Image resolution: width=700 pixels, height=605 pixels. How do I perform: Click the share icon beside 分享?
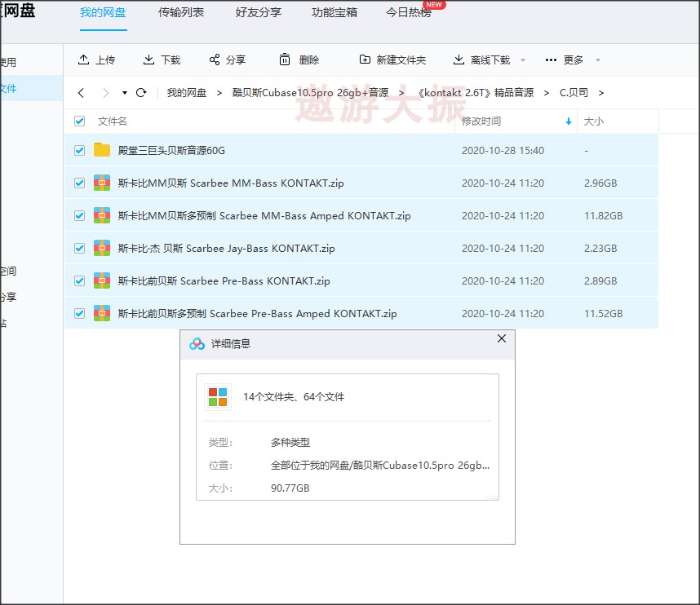[x=215, y=60]
